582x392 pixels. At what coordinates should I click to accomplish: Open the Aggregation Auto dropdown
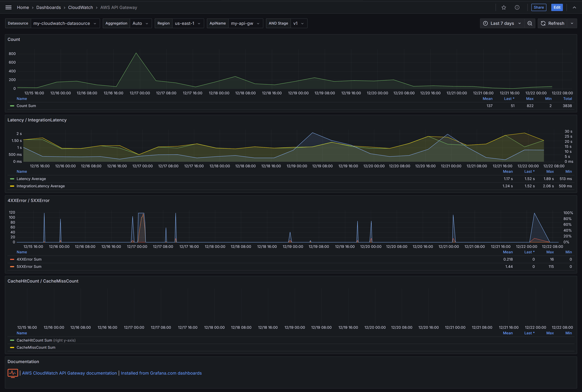pyautogui.click(x=140, y=23)
